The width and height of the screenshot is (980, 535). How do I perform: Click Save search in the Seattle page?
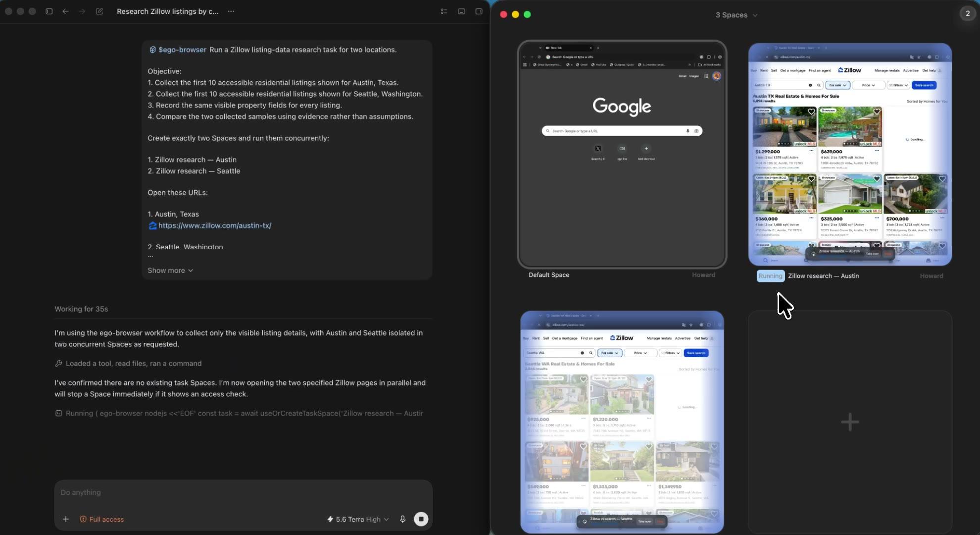click(x=696, y=353)
